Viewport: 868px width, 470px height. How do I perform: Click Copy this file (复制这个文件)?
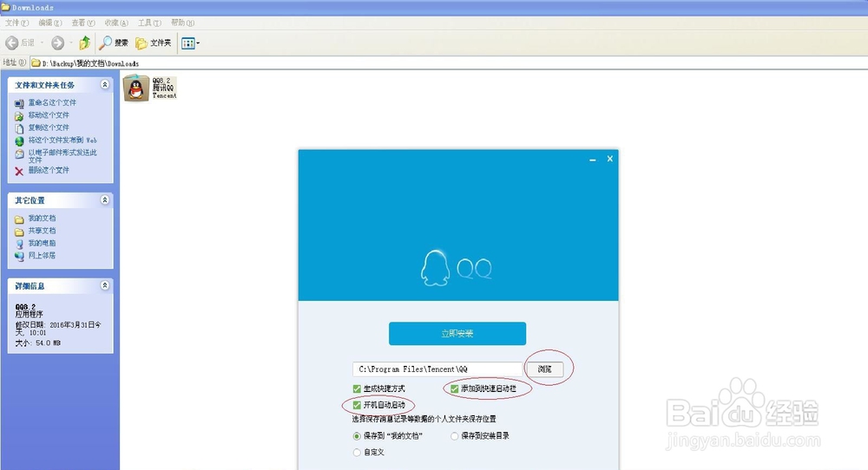click(49, 127)
